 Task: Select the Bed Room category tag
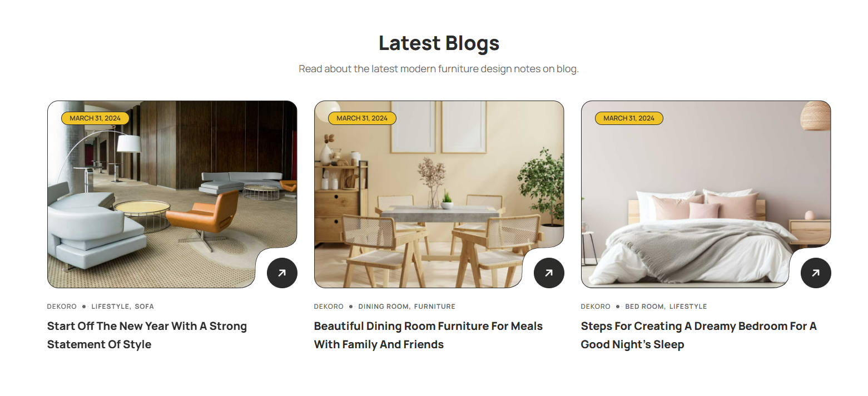645,307
